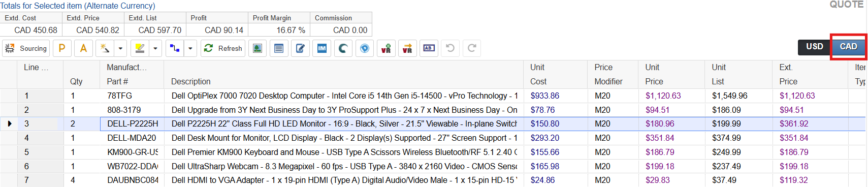Click the undo arrow icon
868x187 pixels.
pos(450,48)
